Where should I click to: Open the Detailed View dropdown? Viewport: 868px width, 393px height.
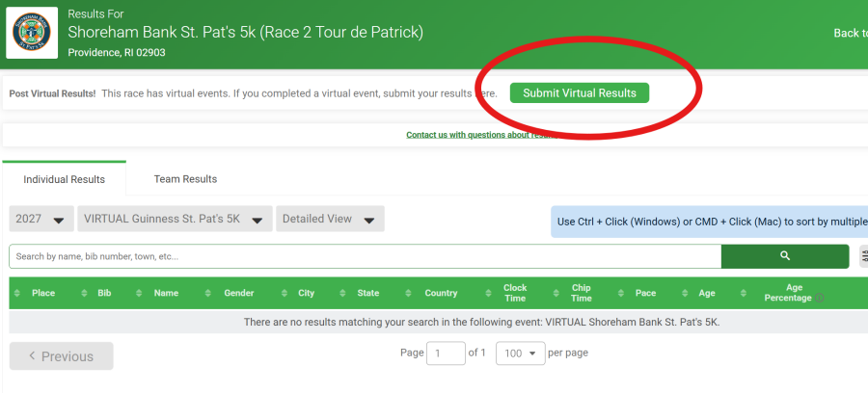[330, 220]
